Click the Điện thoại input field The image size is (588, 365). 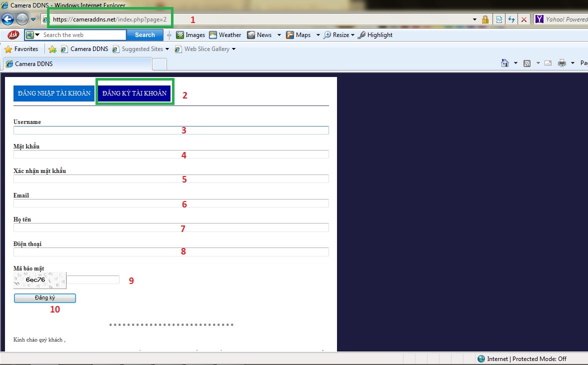171,251
